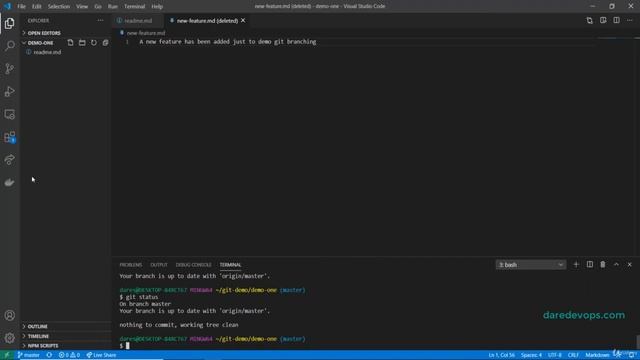Viewport: 640px width, 360px height.
Task: Click Live Share in status bar
Action: click(x=101, y=355)
